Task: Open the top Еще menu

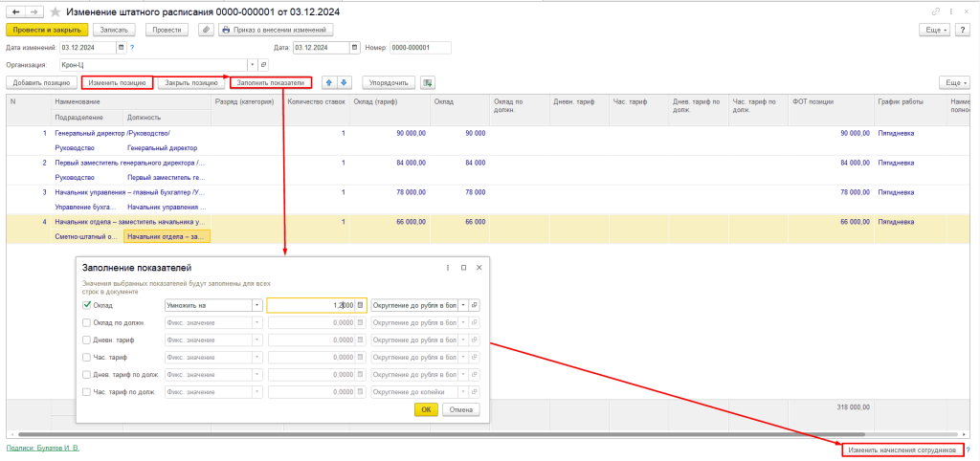Action: [x=934, y=30]
